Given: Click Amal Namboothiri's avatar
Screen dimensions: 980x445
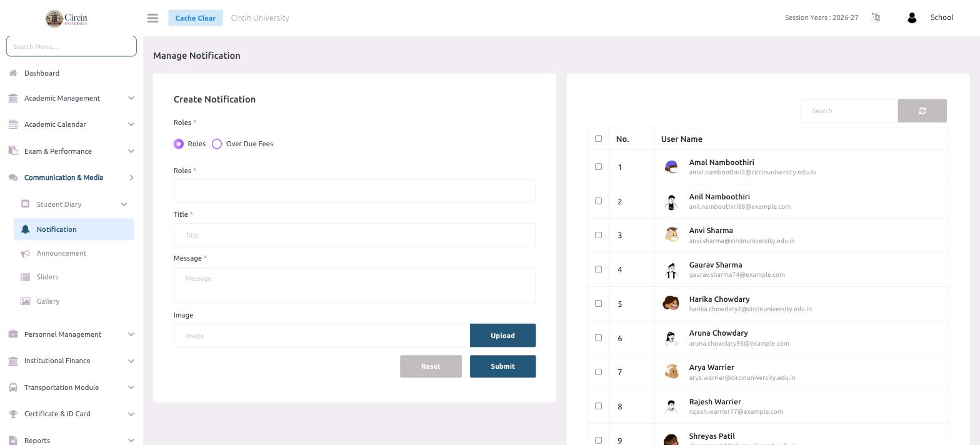Looking at the screenshot, I should point(671,167).
